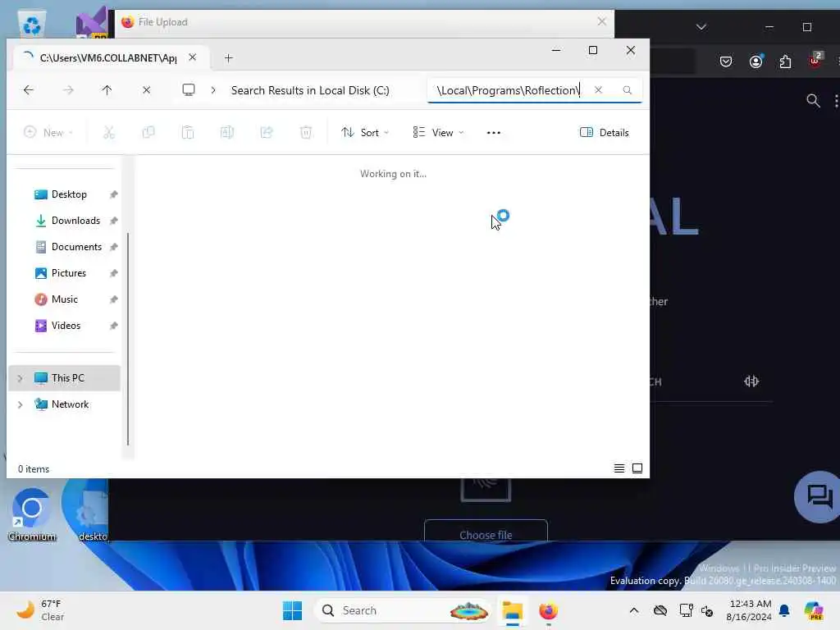
Task: Open the notification bell in taskbar
Action: pos(784,610)
